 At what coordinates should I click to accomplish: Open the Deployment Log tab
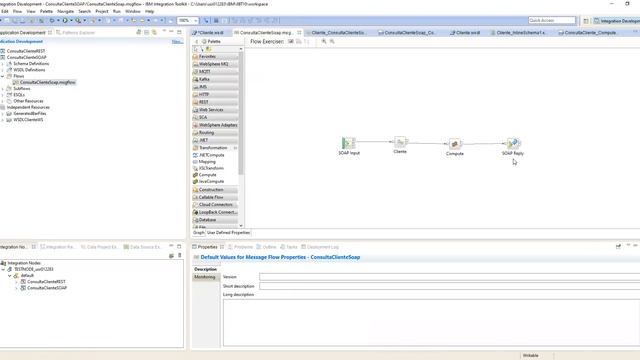coord(320,247)
